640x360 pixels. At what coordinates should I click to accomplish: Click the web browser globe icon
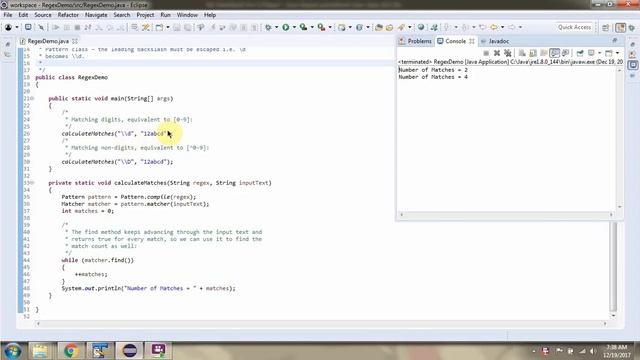point(421,27)
